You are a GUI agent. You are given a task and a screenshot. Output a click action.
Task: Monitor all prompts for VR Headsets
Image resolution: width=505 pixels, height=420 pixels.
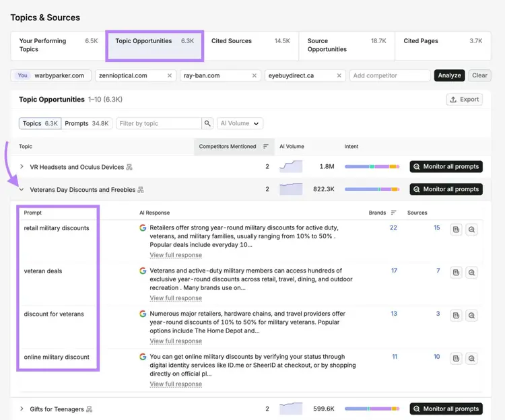(x=446, y=167)
